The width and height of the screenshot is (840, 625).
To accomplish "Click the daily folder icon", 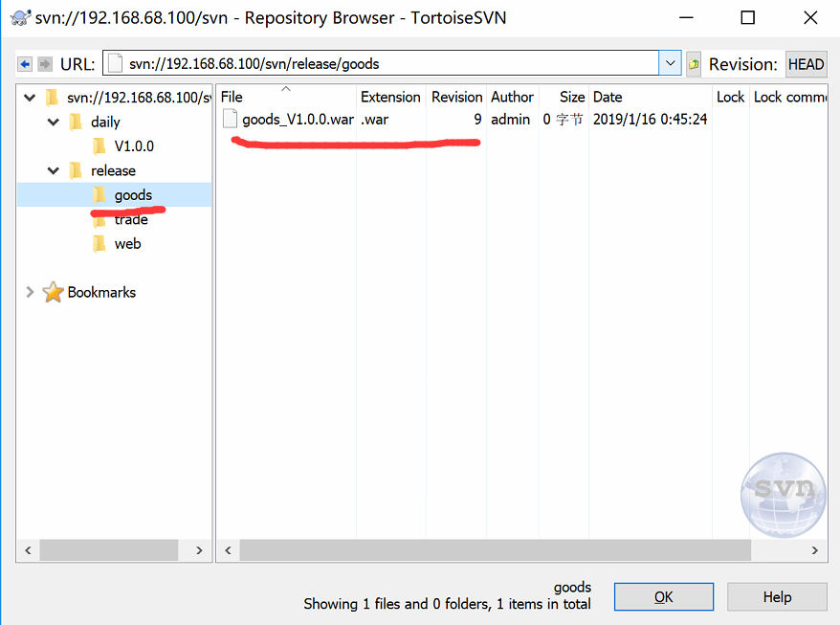I will click(77, 122).
